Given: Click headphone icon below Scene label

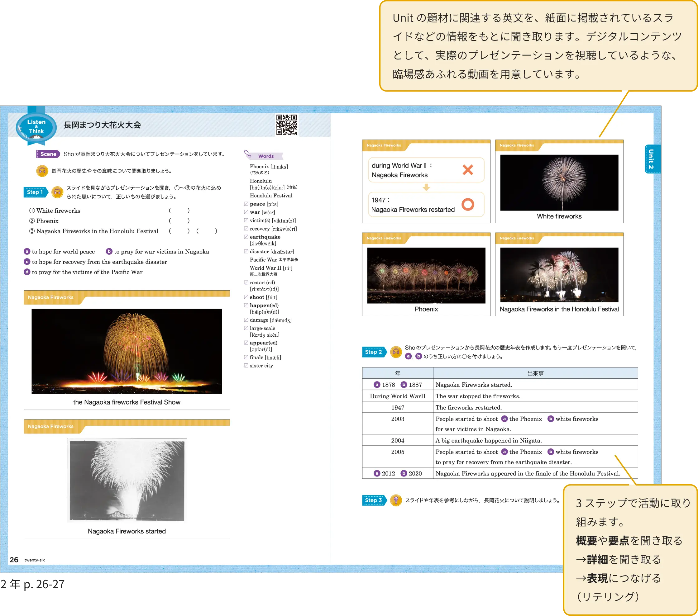Looking at the screenshot, I should (x=42, y=171).
